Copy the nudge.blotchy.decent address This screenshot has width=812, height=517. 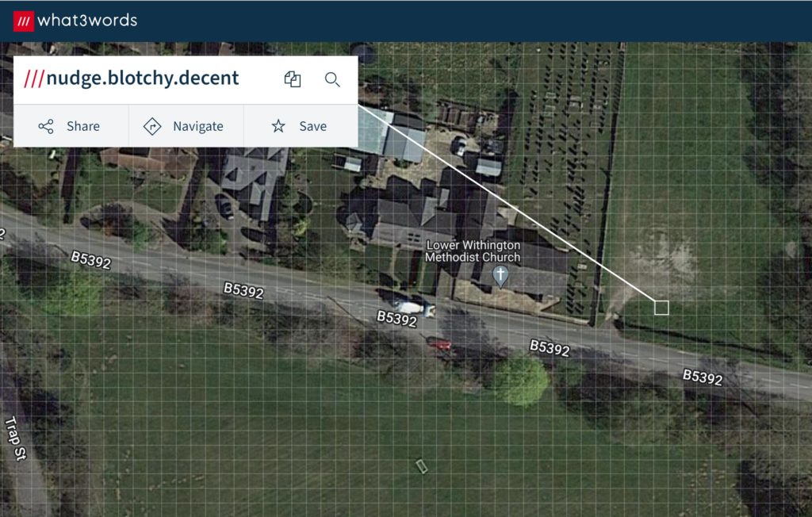[x=293, y=79]
